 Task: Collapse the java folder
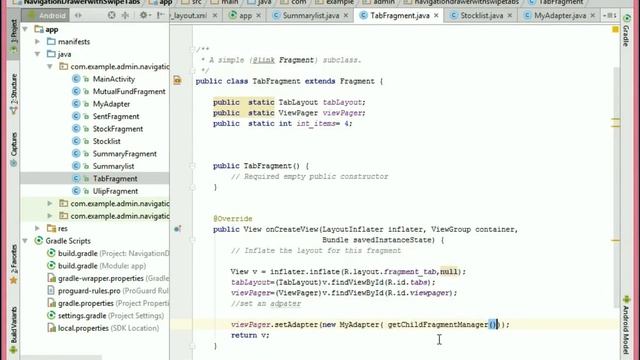[x=38, y=54]
